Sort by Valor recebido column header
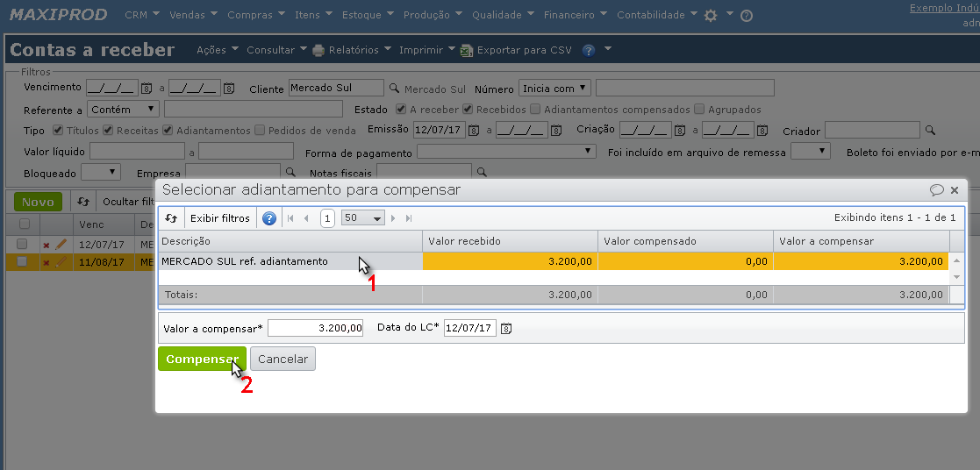Image resolution: width=980 pixels, height=470 pixels. [x=510, y=241]
